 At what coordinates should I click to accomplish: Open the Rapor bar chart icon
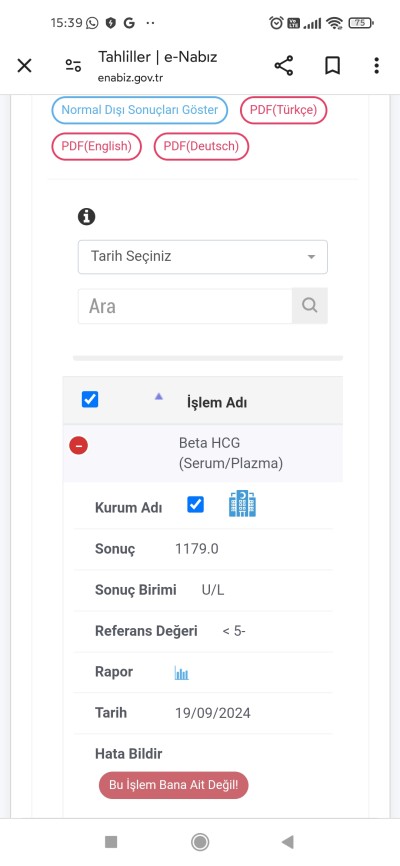(181, 673)
